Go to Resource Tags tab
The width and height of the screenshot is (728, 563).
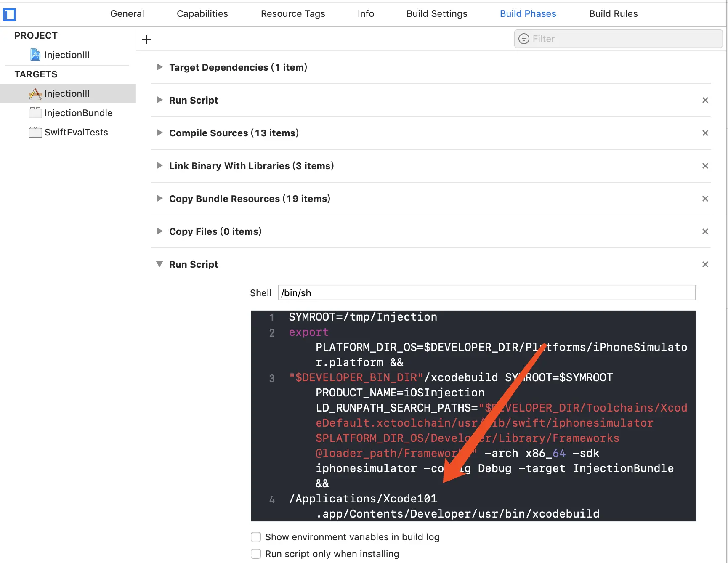pyautogui.click(x=293, y=13)
